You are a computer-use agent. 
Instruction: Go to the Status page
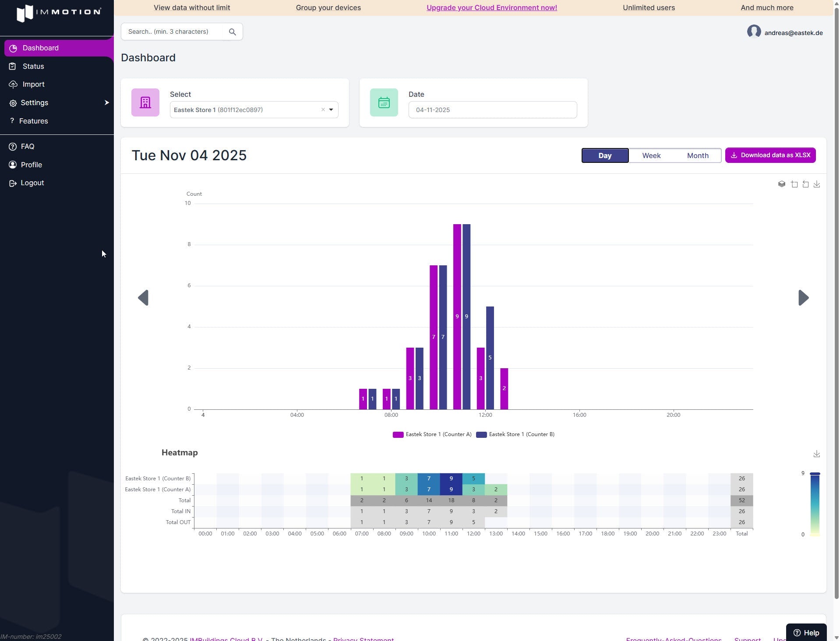[32, 66]
